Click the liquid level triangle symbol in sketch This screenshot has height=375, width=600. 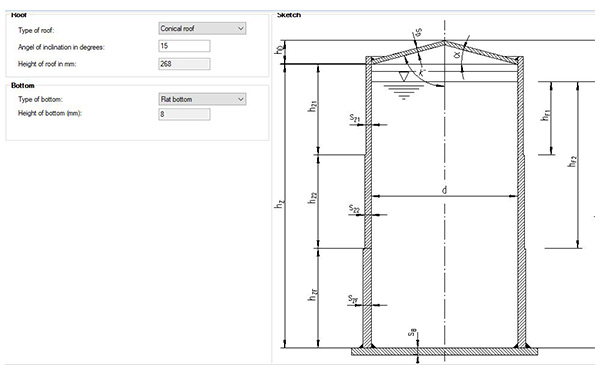click(404, 76)
